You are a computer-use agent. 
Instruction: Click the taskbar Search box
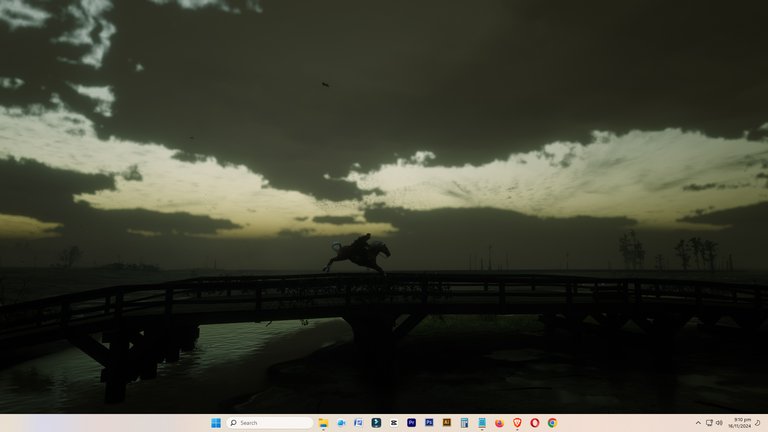pyautogui.click(x=270, y=423)
